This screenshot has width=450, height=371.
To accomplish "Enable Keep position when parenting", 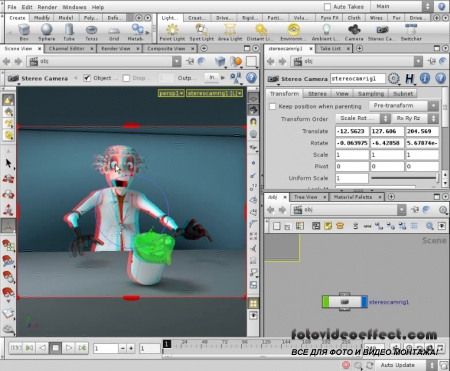I will pos(273,106).
